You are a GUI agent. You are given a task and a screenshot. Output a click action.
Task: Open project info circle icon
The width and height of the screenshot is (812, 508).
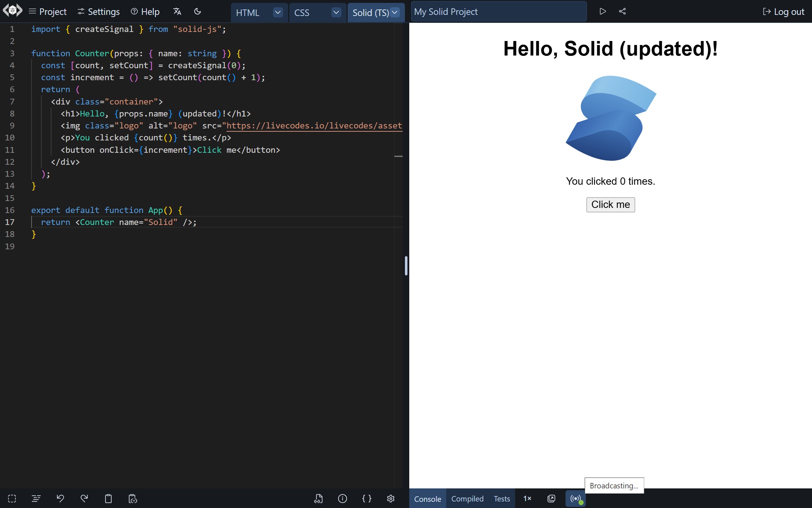click(342, 499)
